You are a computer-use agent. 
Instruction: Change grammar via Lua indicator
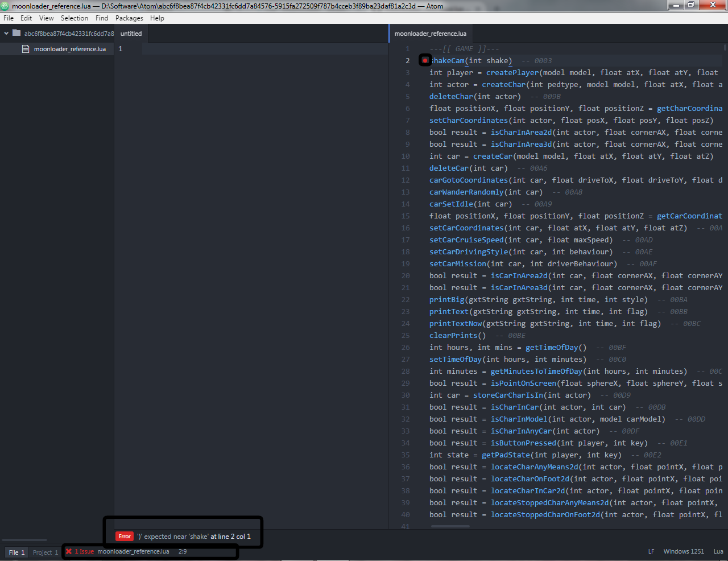click(x=718, y=551)
